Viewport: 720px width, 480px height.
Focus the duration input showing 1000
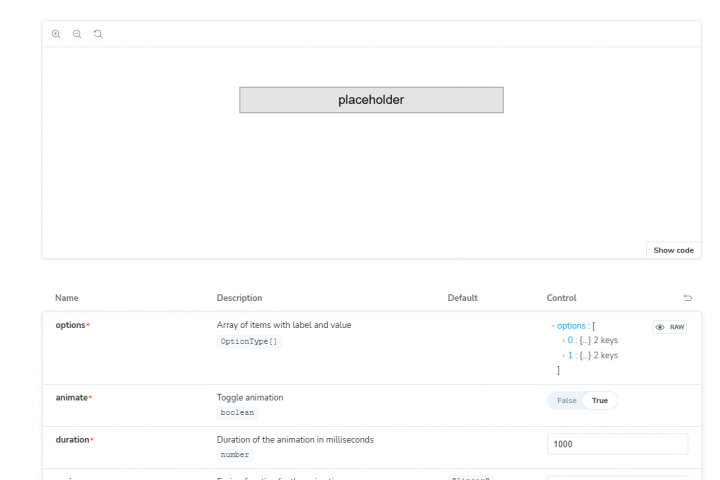click(x=617, y=444)
